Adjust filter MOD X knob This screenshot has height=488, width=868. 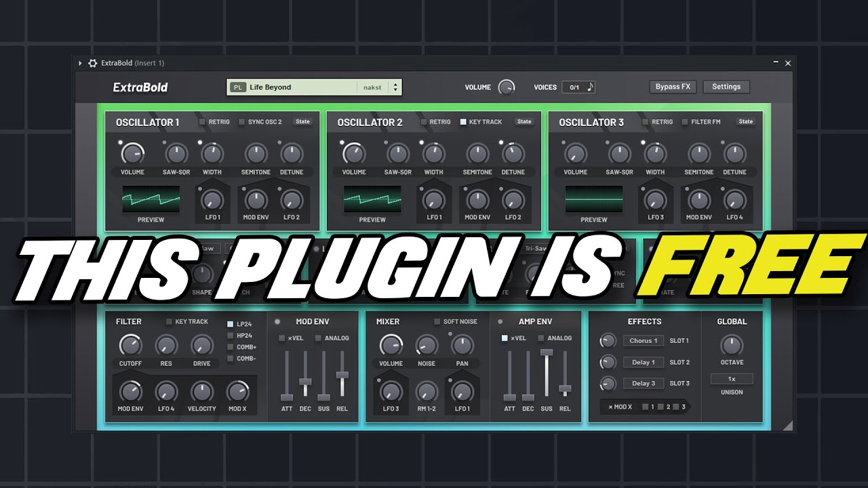tap(237, 392)
